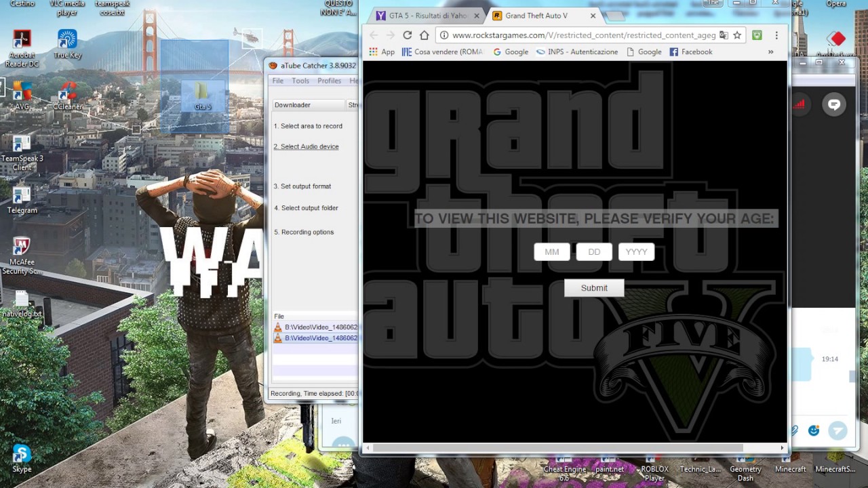Open ROBLOX Player desktop shortcut
This screenshot has width=868, height=488.
point(654,469)
